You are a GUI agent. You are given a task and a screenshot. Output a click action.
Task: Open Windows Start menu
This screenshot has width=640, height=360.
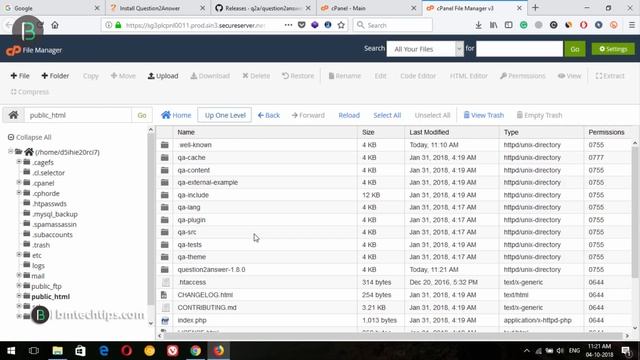11,351
